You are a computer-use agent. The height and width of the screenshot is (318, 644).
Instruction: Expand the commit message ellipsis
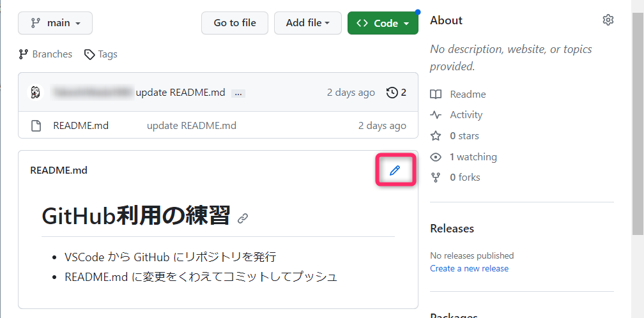click(238, 93)
